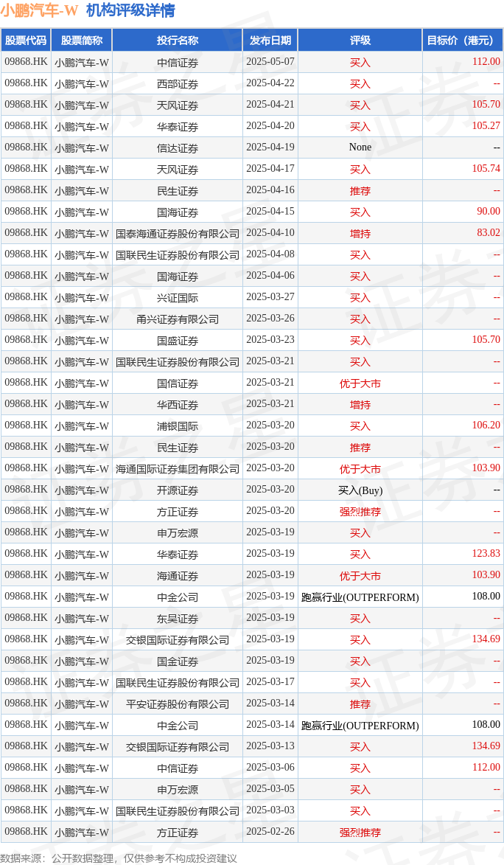Select the date 2025-03-06
The height and width of the screenshot is (865, 504).
[270, 768]
